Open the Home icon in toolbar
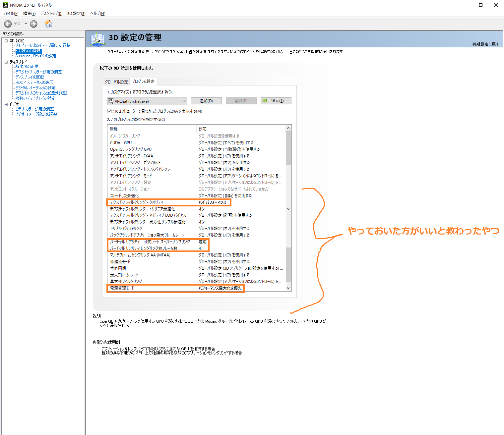Image resolution: width=504 pixels, height=435 pixels. pos(48,24)
